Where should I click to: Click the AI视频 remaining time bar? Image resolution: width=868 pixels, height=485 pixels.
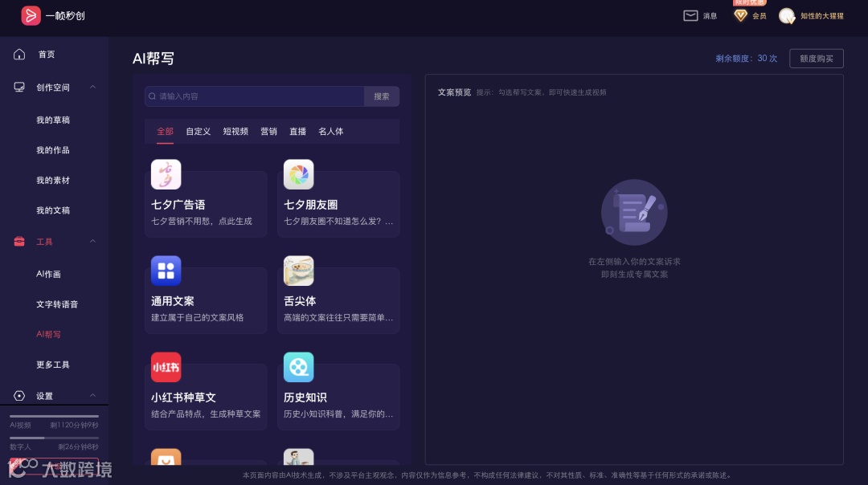(55, 417)
